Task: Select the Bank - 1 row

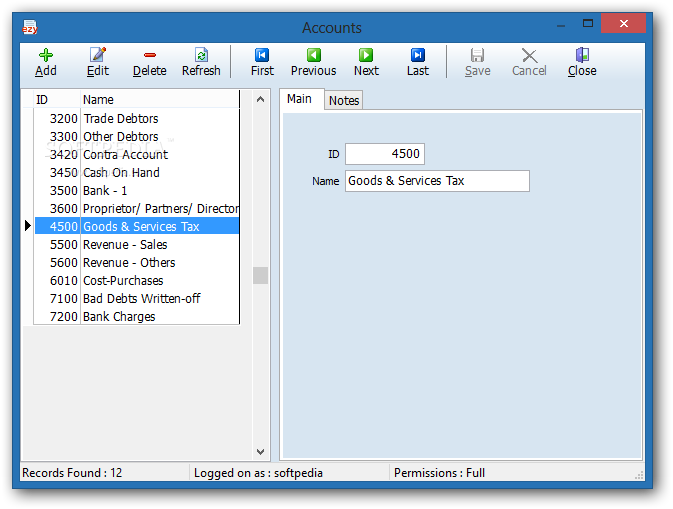Action: 136,191
